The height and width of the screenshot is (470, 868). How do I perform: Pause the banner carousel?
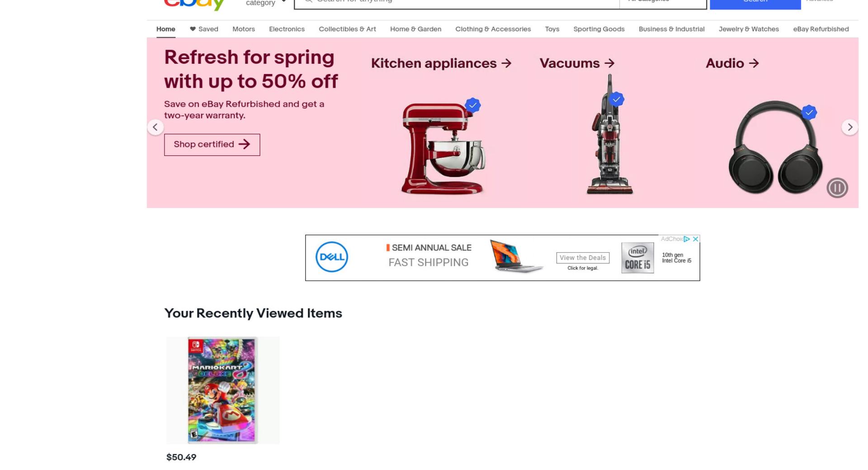tap(837, 188)
